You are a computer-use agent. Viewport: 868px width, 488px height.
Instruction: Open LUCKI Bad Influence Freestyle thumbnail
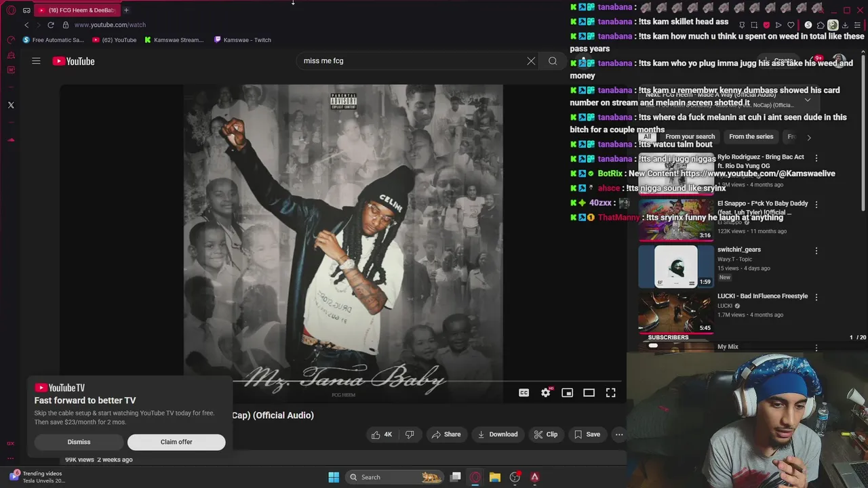tap(675, 313)
